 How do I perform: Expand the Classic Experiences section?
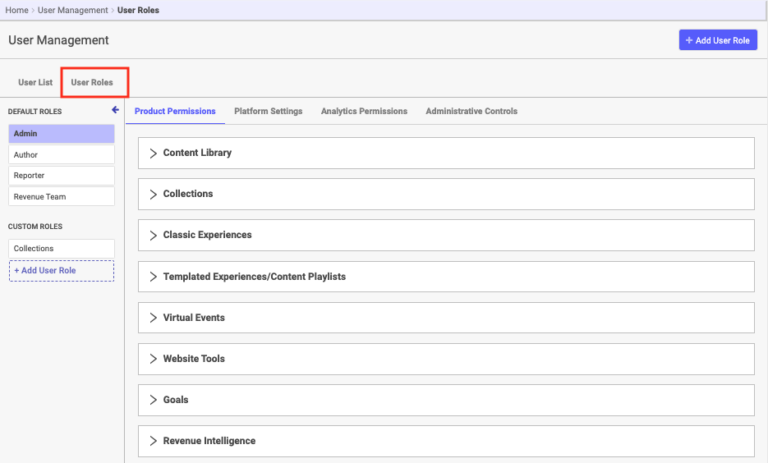click(x=446, y=235)
